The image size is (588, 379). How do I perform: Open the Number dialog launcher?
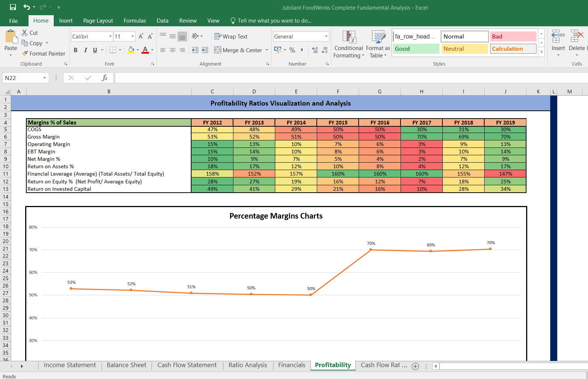coord(327,64)
